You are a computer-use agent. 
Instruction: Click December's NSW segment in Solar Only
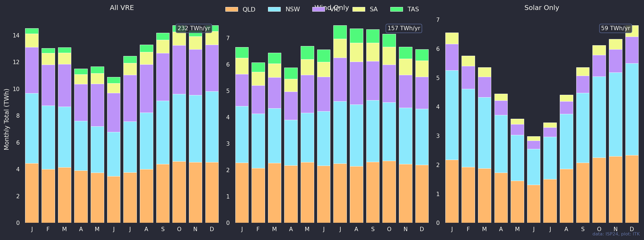coord(632,109)
